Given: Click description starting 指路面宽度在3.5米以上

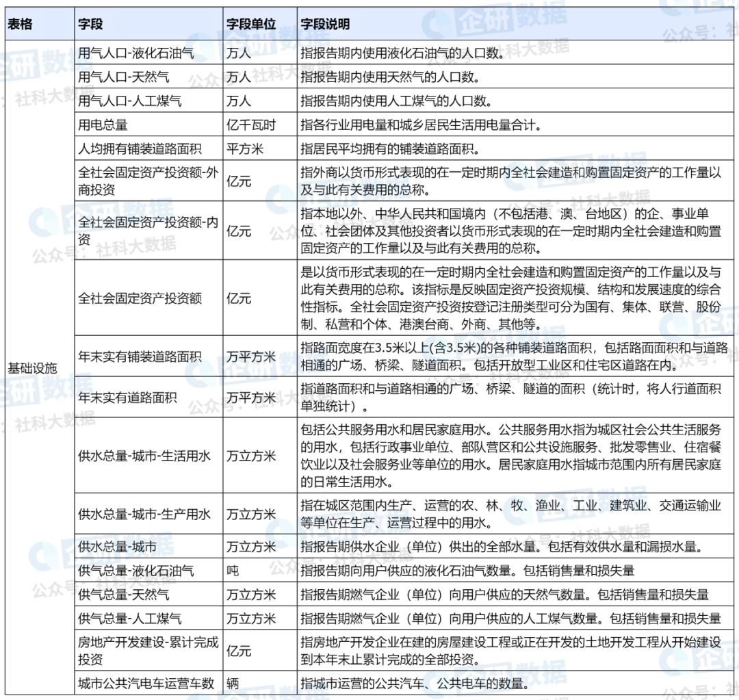Looking at the screenshot, I should tap(516, 356).
